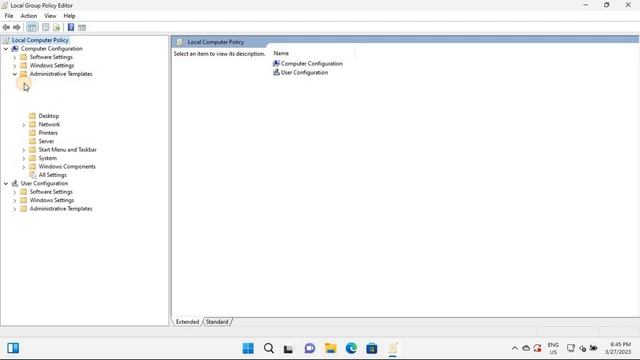Viewport: 640px width, 360px height.
Task: Select User Configuration label in tree
Action: 44,183
